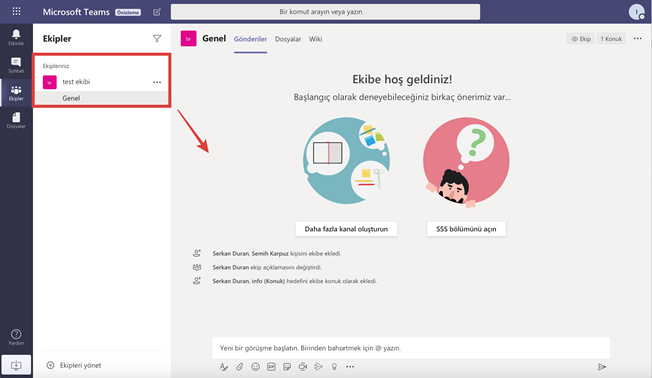Click SSS bölümünü açın button
Viewport: 652px width, 378px height.
(466, 229)
